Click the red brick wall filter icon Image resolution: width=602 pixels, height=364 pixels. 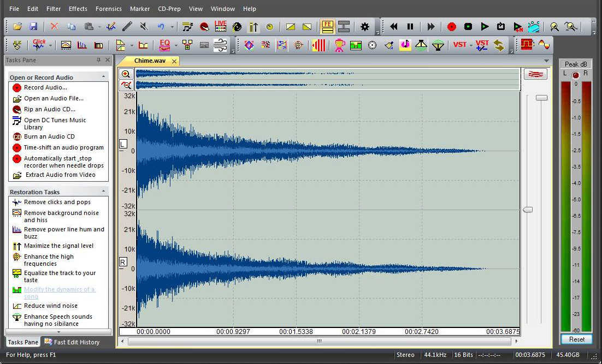[528, 45]
